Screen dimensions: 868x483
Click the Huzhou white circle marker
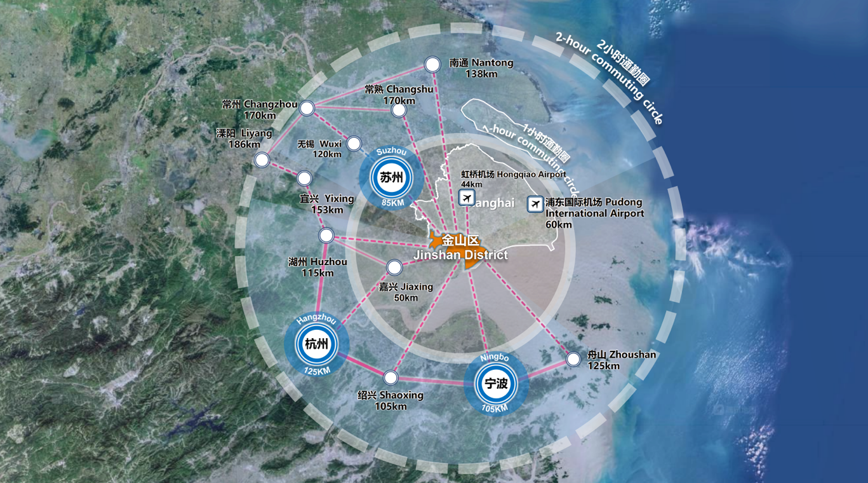pyautogui.click(x=326, y=236)
